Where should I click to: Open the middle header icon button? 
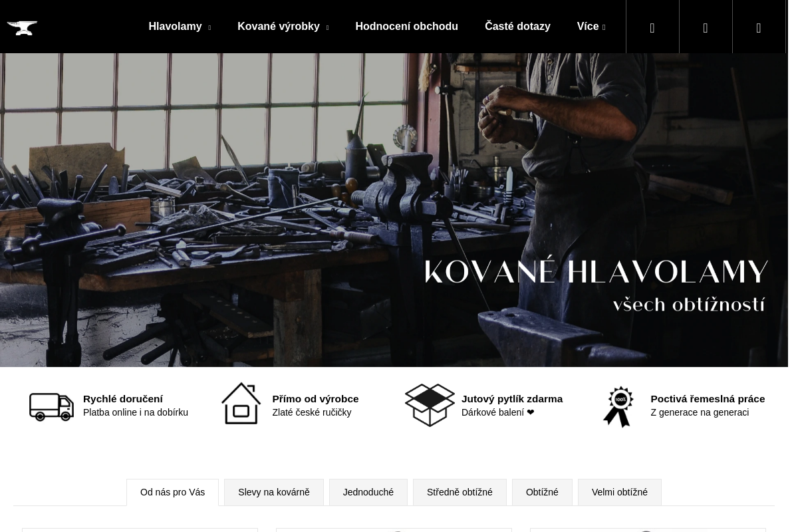pos(706,27)
